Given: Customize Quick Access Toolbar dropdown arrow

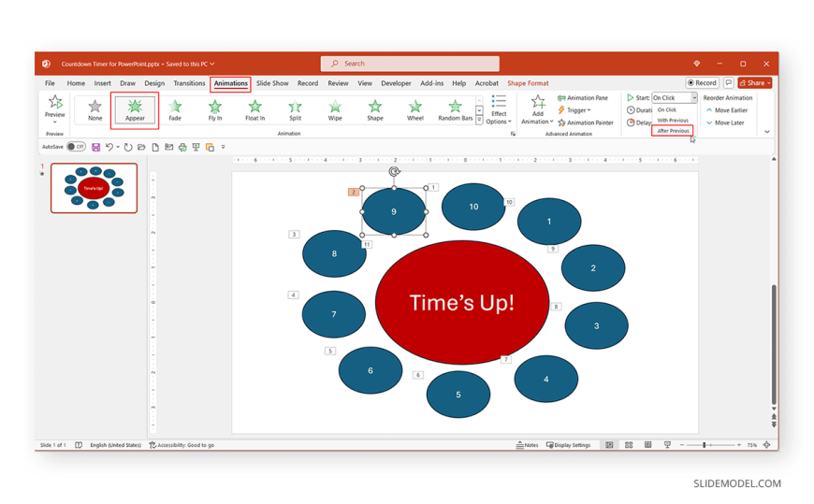Looking at the screenshot, I should click(x=224, y=148).
